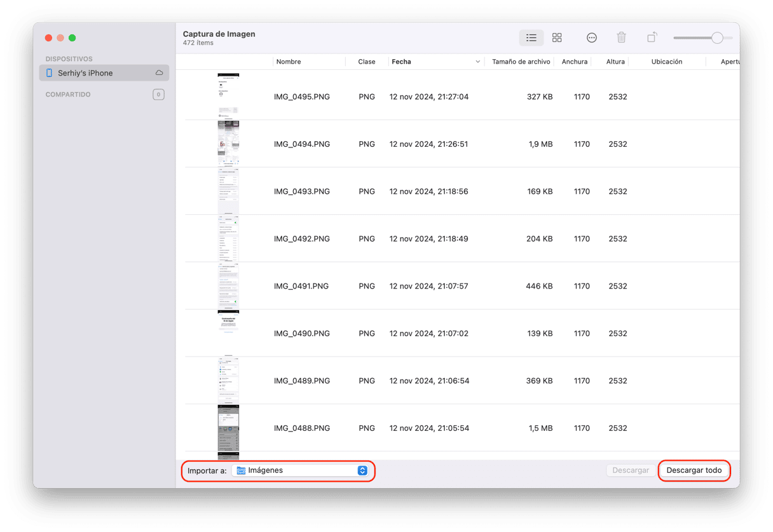Click the 472 ítems count label
Image resolution: width=773 pixels, height=532 pixels.
[x=198, y=43]
